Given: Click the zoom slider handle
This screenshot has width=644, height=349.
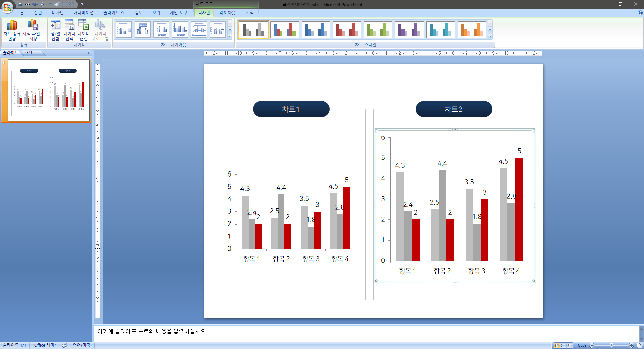Looking at the screenshot, I should (611, 345).
